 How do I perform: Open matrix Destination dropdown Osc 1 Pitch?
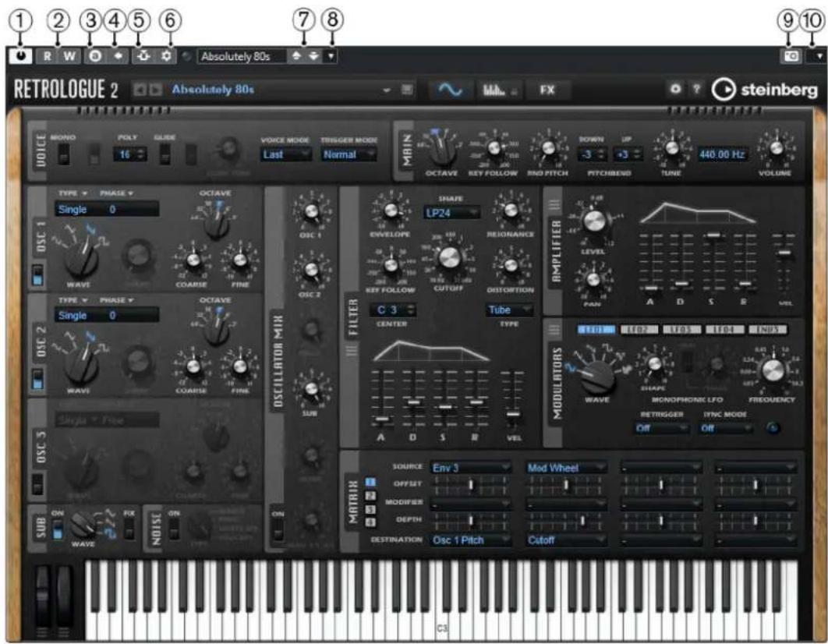coord(470,540)
